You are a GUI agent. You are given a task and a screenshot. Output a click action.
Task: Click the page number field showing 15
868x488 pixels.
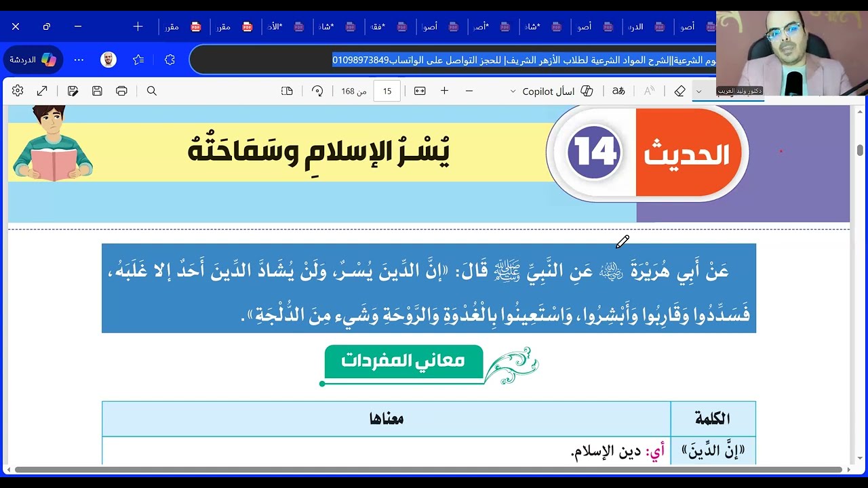pyautogui.click(x=387, y=91)
